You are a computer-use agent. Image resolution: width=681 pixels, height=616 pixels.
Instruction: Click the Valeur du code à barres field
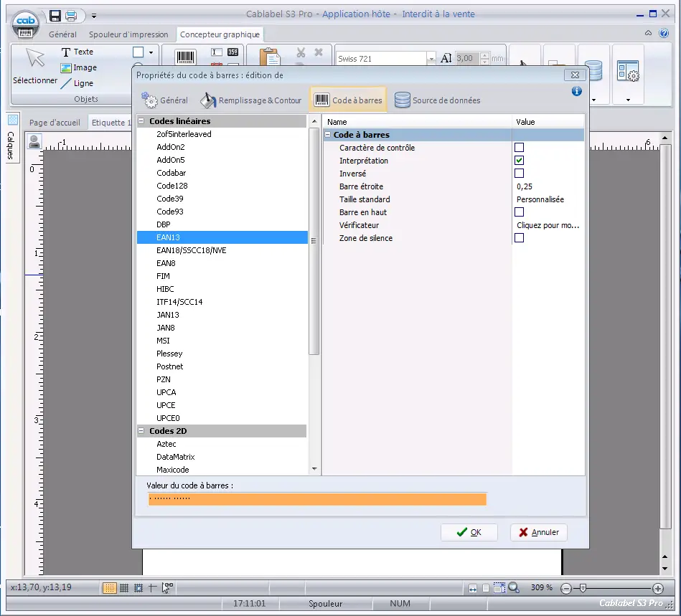[x=317, y=499]
